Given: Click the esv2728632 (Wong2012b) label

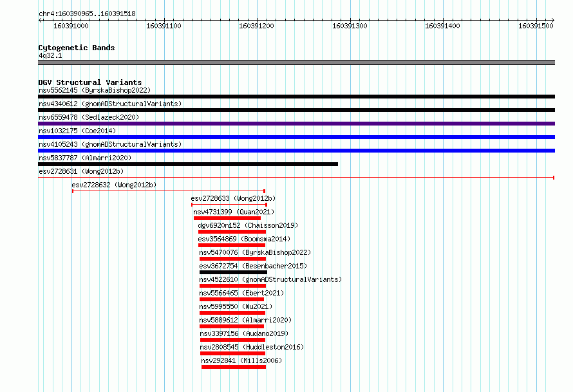Looking at the screenshot, I should [x=114, y=185].
